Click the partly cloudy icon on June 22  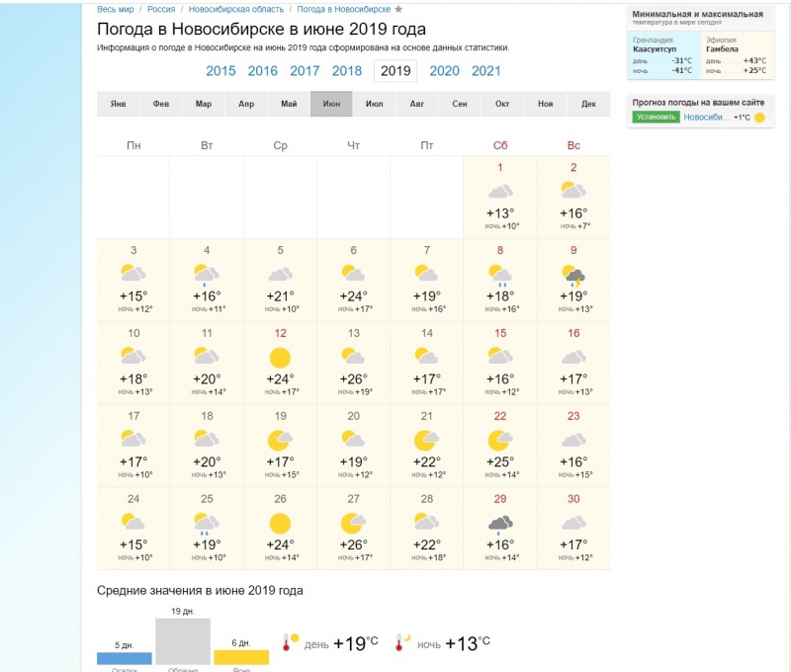coord(500,440)
